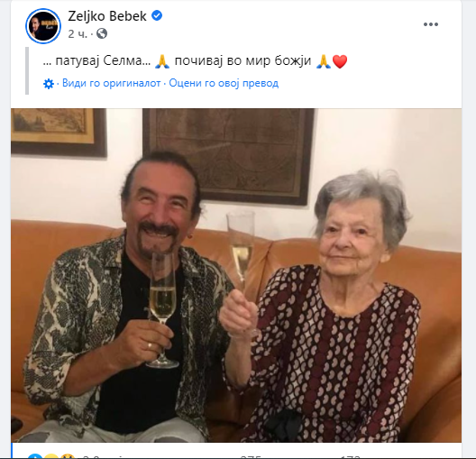Viewport: 476px width, 459px height.
Task: Click the blue verified badge checkmark
Action: coord(157,15)
